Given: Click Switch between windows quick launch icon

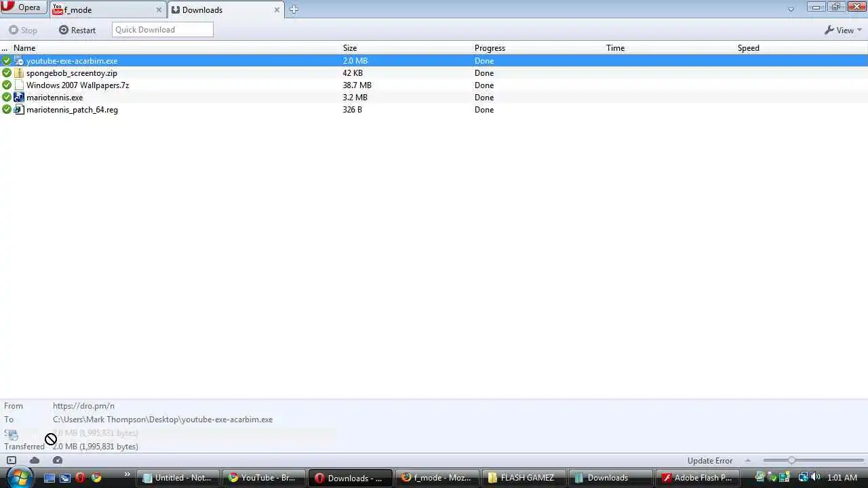Looking at the screenshot, I should pyautogui.click(x=65, y=478).
